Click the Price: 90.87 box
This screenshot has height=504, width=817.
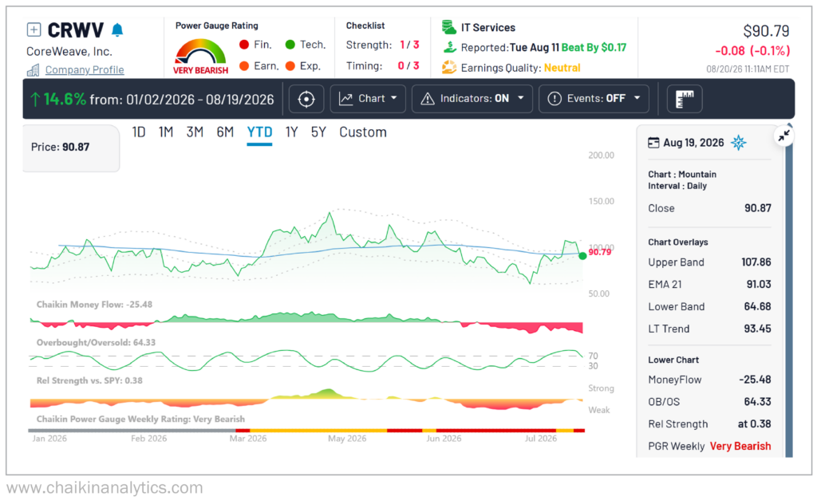click(71, 148)
